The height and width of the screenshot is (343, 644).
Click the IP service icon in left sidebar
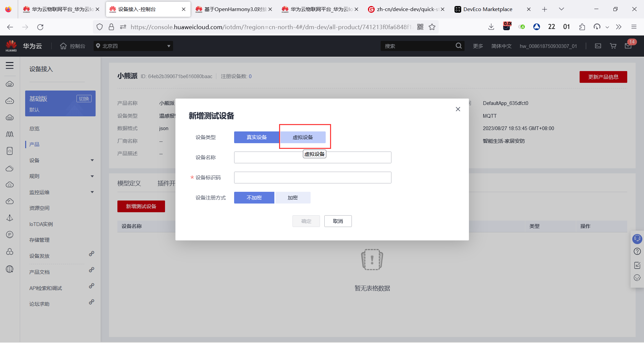10,235
